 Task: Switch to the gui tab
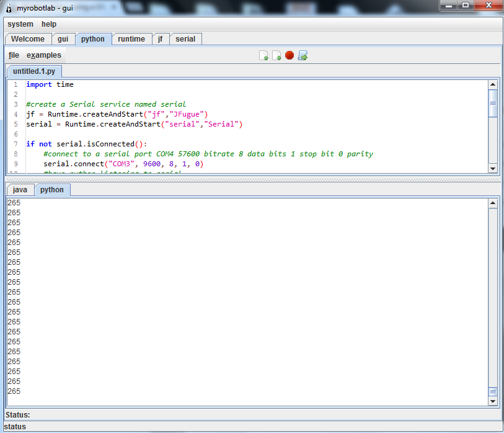point(63,39)
